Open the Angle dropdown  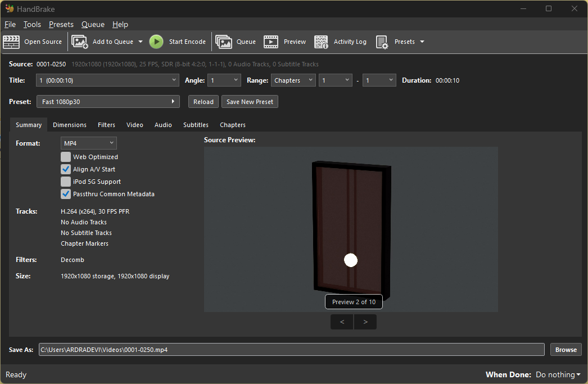pyautogui.click(x=224, y=80)
